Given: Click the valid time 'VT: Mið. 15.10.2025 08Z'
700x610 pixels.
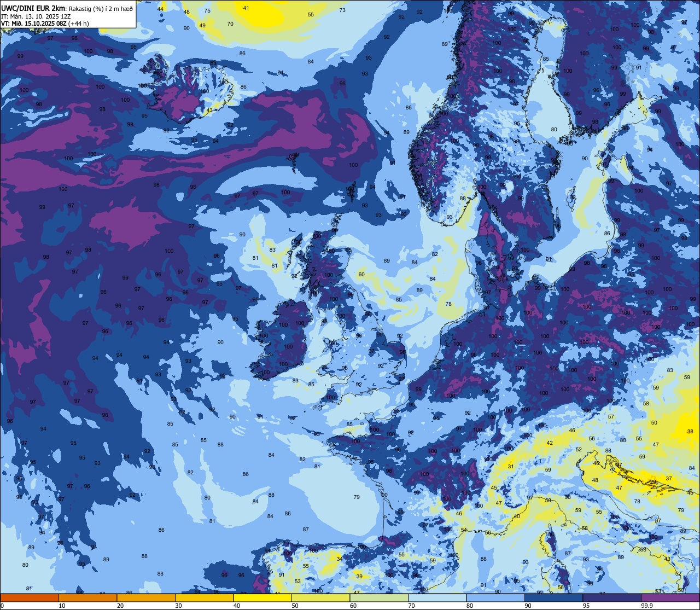Looking at the screenshot, I should pyautogui.click(x=34, y=24).
